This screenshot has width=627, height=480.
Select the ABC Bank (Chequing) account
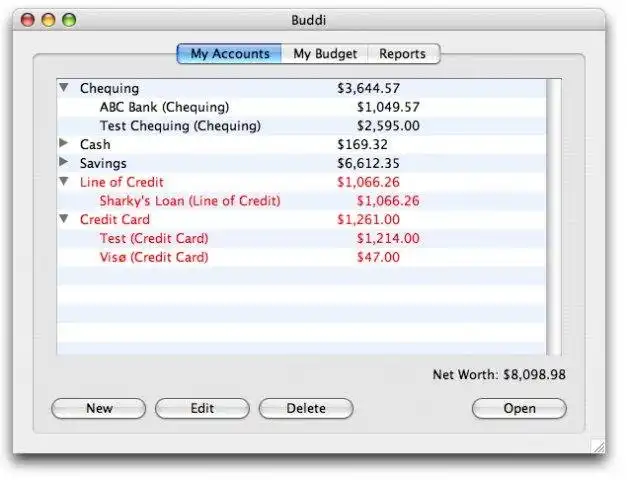[x=302, y=107]
